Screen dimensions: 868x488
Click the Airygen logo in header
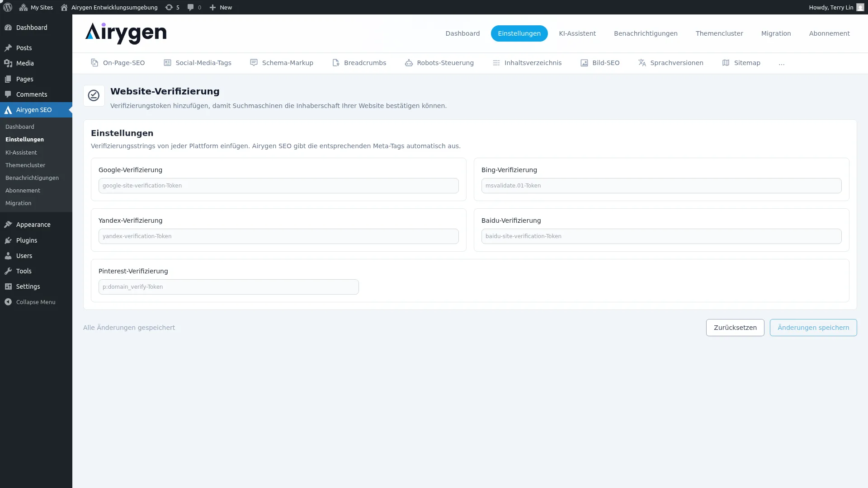coord(126,33)
